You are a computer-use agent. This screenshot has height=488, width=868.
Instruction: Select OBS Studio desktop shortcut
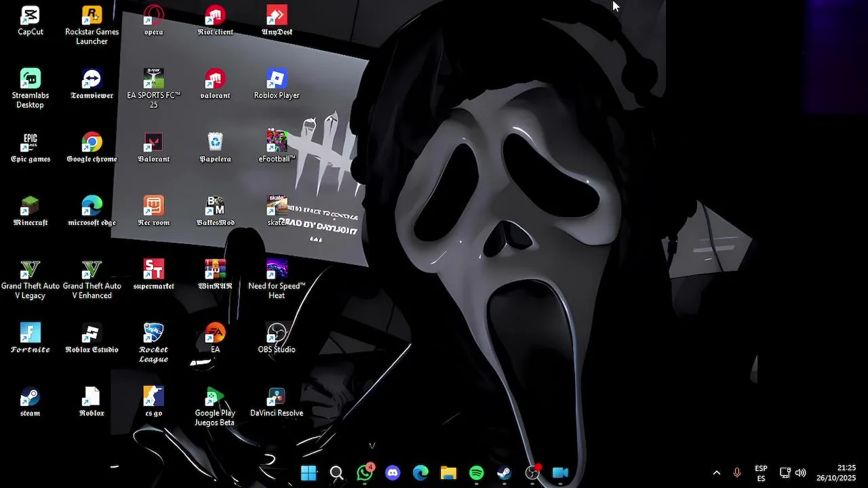tap(277, 339)
